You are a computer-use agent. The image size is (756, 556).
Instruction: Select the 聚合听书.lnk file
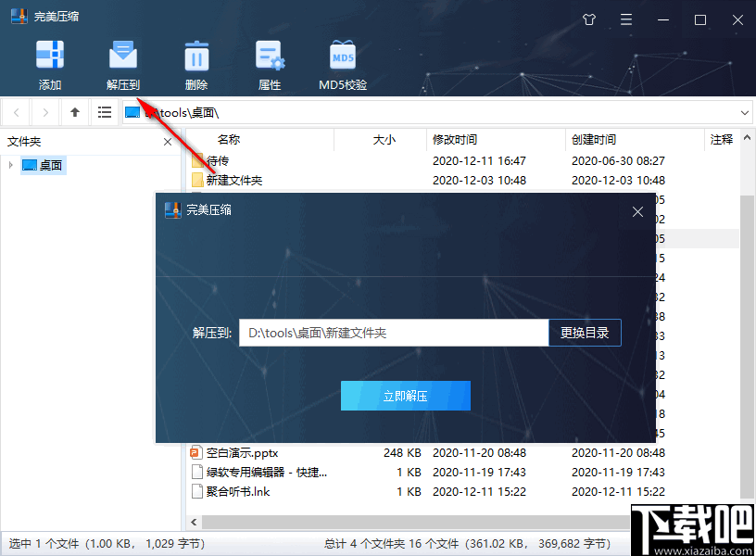click(x=463, y=491)
